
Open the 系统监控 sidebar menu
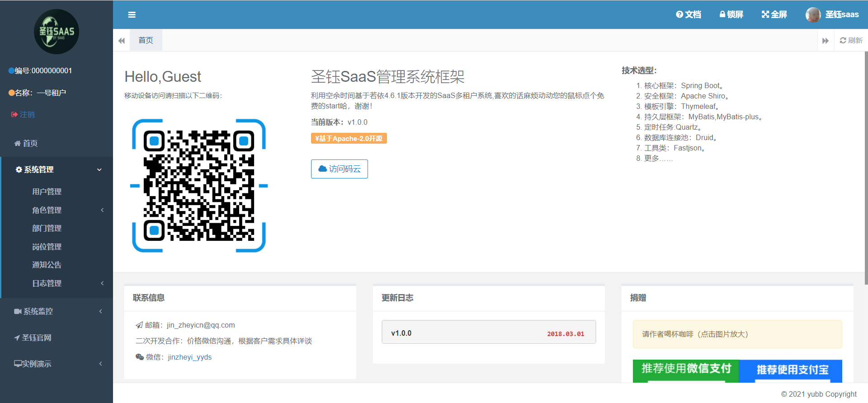(x=57, y=311)
